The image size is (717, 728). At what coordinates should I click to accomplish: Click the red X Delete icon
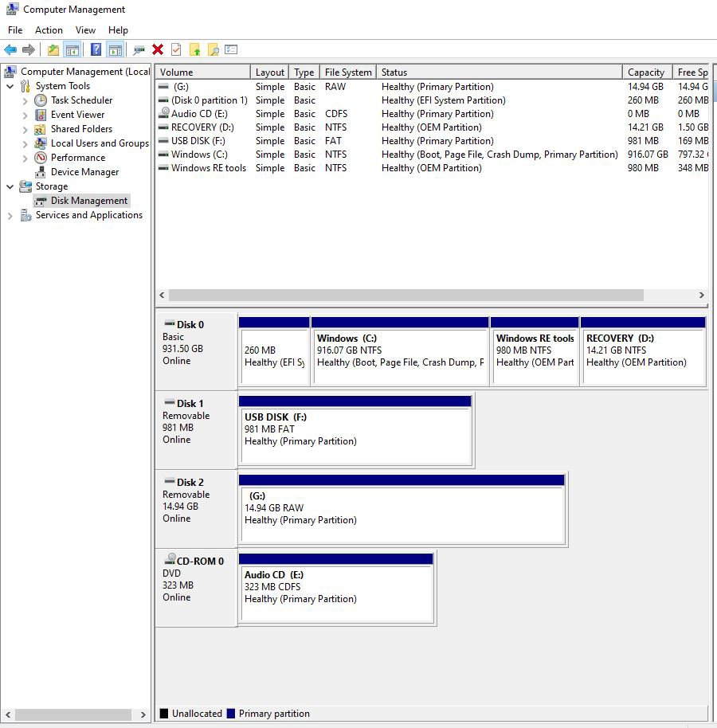(x=158, y=49)
